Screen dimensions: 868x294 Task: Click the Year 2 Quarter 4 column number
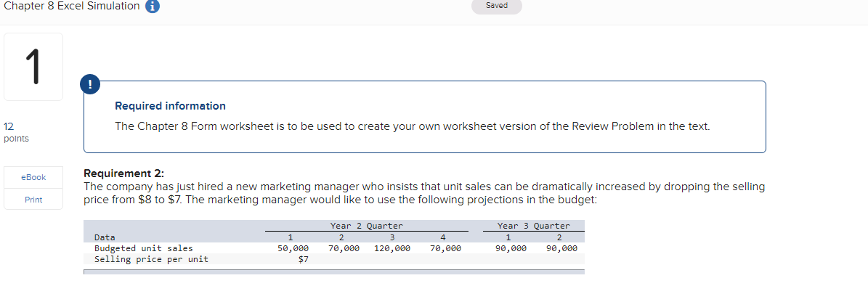click(x=442, y=237)
